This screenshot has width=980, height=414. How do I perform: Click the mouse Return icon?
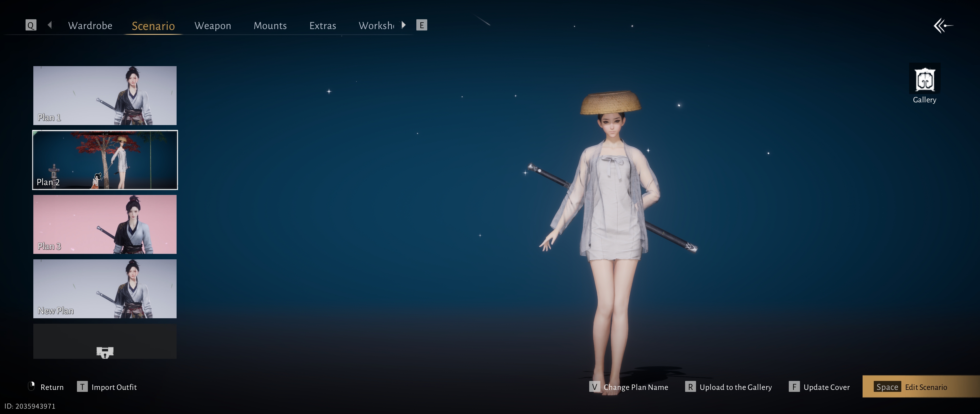32,386
